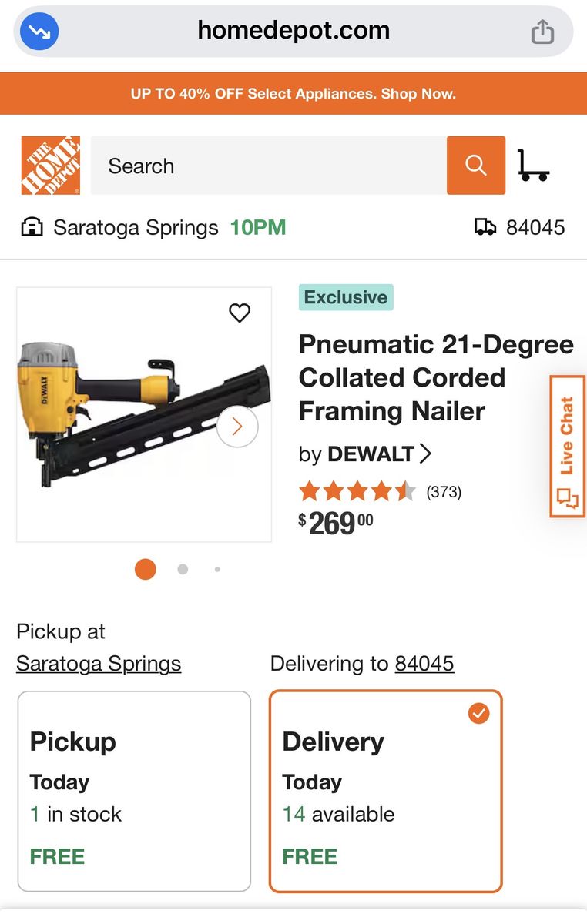Tap the blue downward trend icon
Screen dimensions: 587x924
coord(39,32)
